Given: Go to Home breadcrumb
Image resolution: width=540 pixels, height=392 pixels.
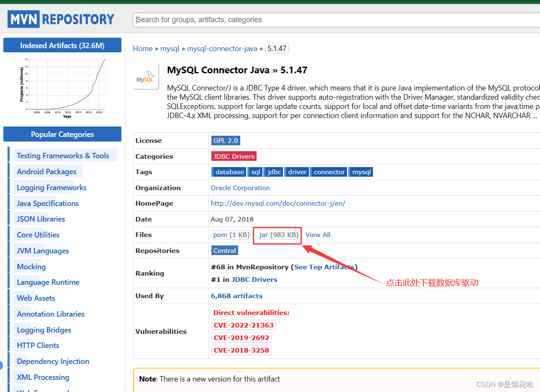Looking at the screenshot, I should click(x=143, y=49).
